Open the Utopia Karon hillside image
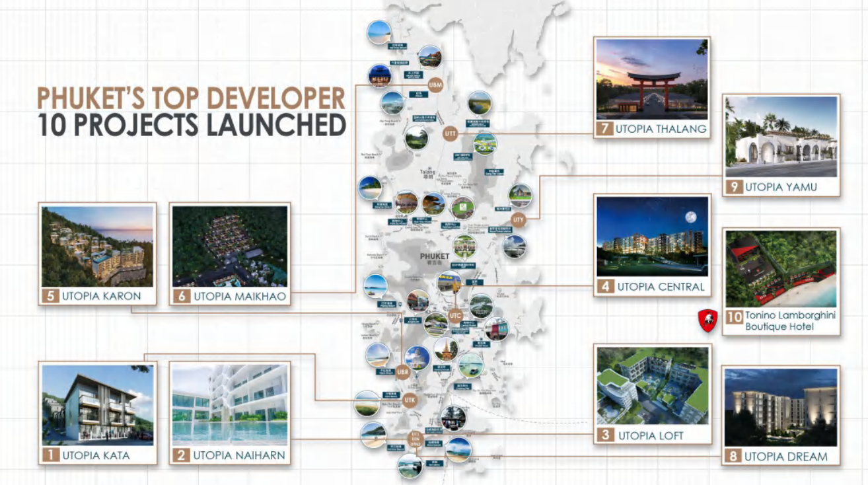Image resolution: width=868 pixels, height=485 pixels. coord(98,246)
